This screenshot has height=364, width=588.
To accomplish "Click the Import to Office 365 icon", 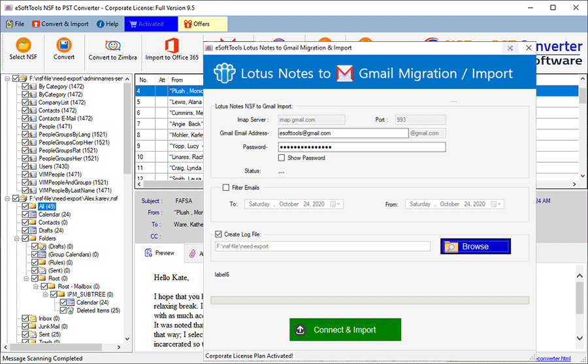I will [x=172, y=45].
